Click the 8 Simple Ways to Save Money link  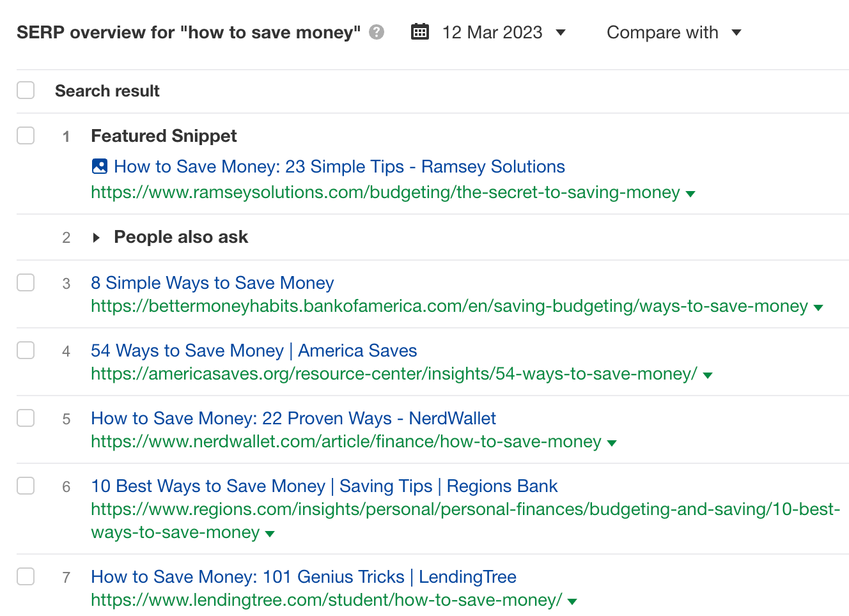212,282
